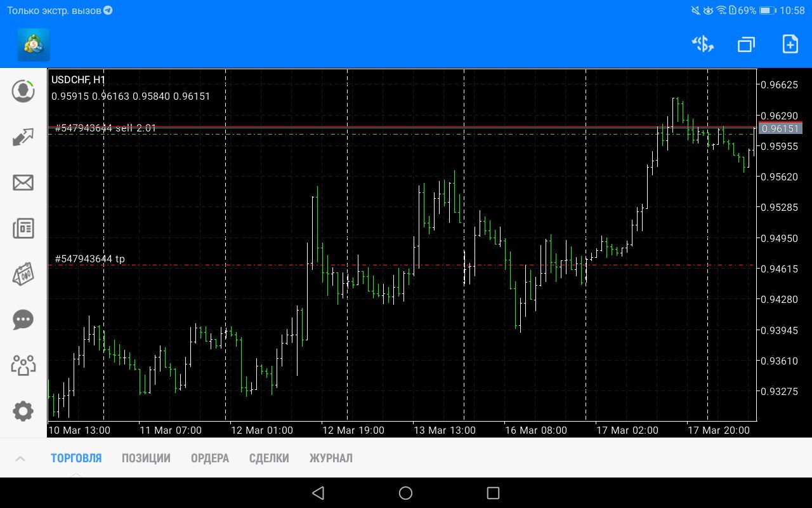
Task: Select the ТОРГОВЛЯ tab
Action: (76, 458)
